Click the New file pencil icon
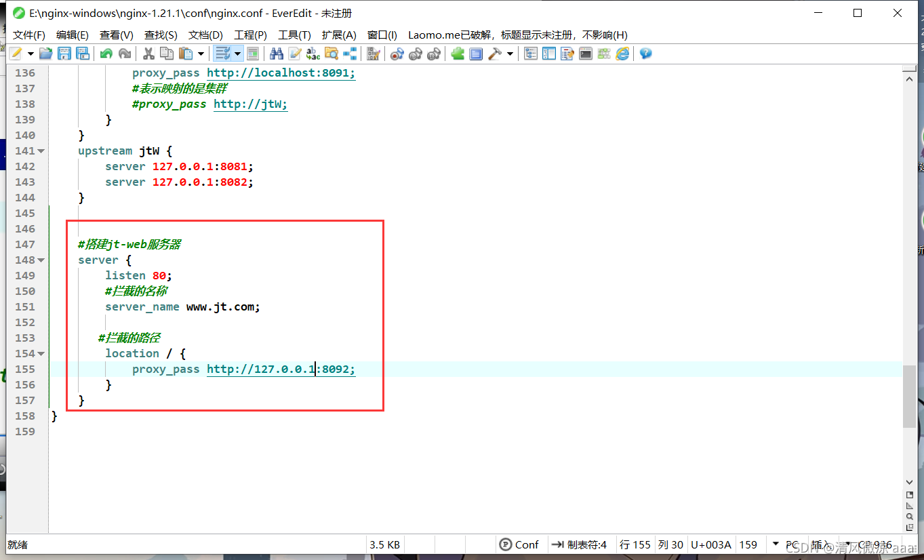The image size is (924, 560). 15,54
